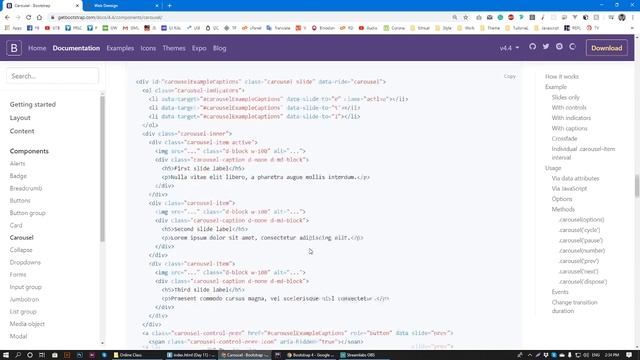Open Tutorial bookmarks folder
Viewport: 640px width, 360px height.
click(x=516, y=28)
